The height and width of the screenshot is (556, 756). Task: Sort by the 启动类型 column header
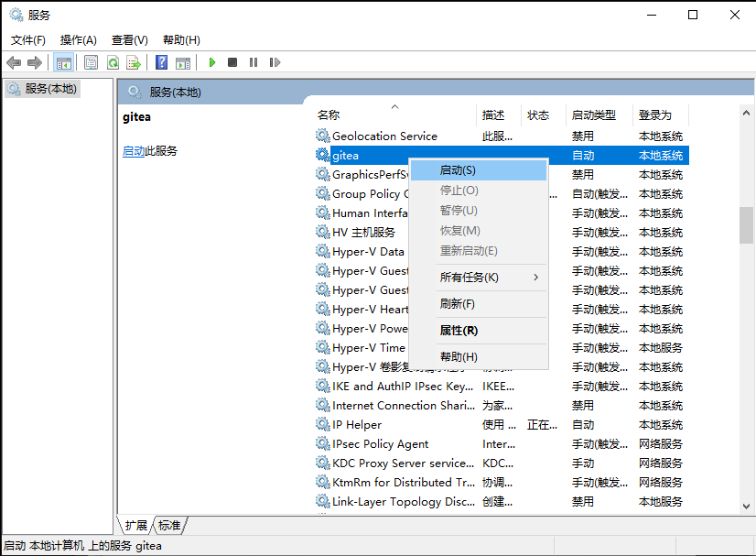point(599,114)
